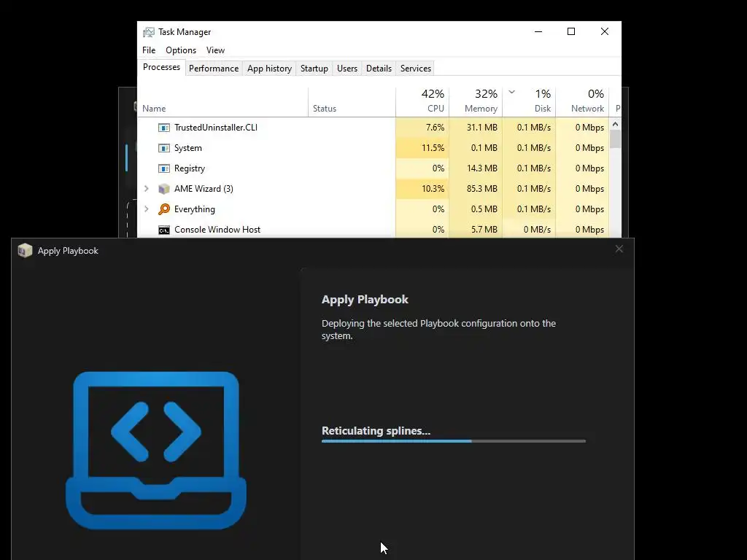Sort processes by the Memory column

pos(476,101)
